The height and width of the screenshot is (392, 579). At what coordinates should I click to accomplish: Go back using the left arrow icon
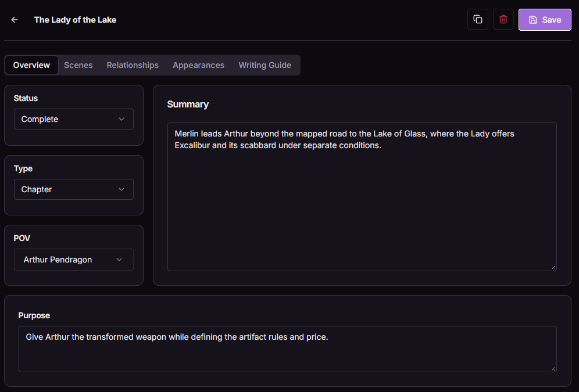coord(15,20)
